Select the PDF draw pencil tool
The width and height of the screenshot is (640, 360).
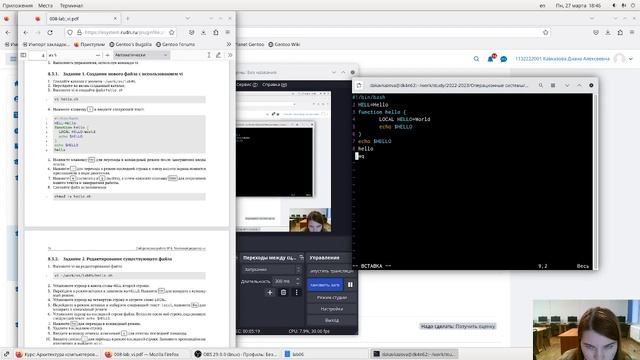(218, 55)
